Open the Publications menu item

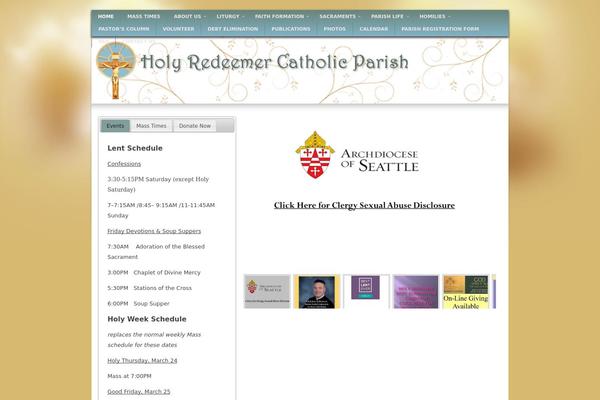pyautogui.click(x=291, y=29)
